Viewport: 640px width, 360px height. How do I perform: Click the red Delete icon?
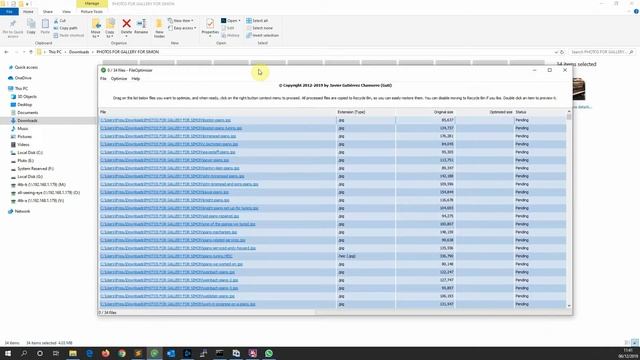click(x=127, y=24)
